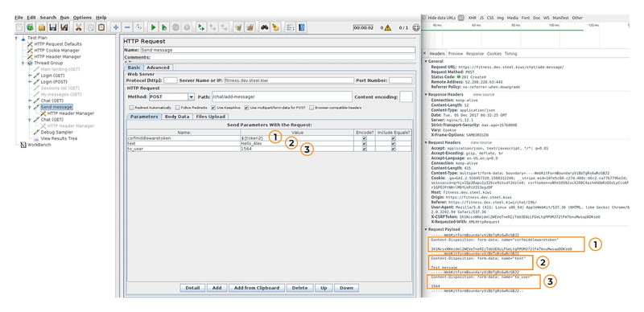The height and width of the screenshot is (312, 644).
Task: Enable Browser-compatible headers checkbox
Action: click(312, 108)
